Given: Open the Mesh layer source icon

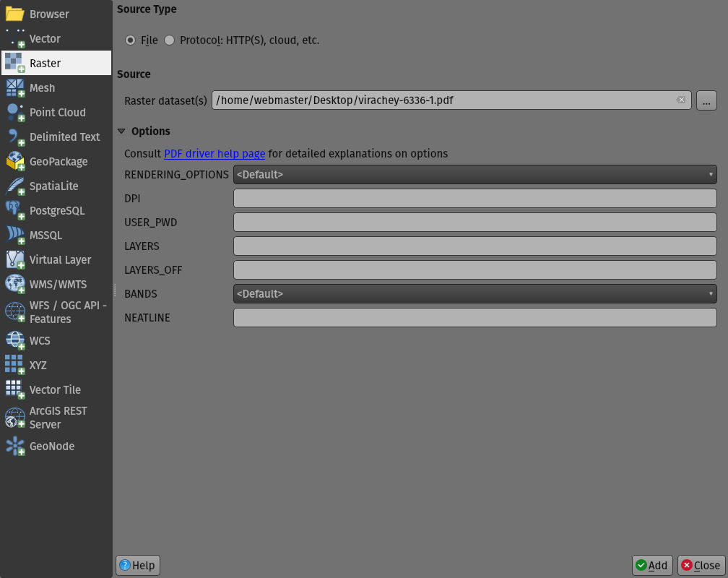Looking at the screenshot, I should click(15, 88).
